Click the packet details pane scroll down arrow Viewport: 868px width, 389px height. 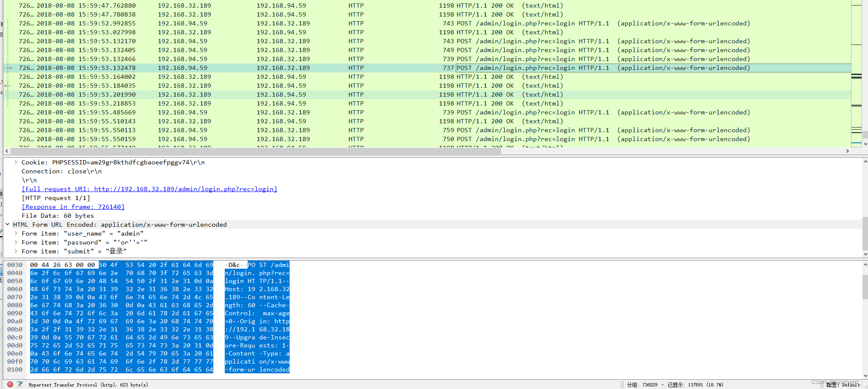coord(865,254)
